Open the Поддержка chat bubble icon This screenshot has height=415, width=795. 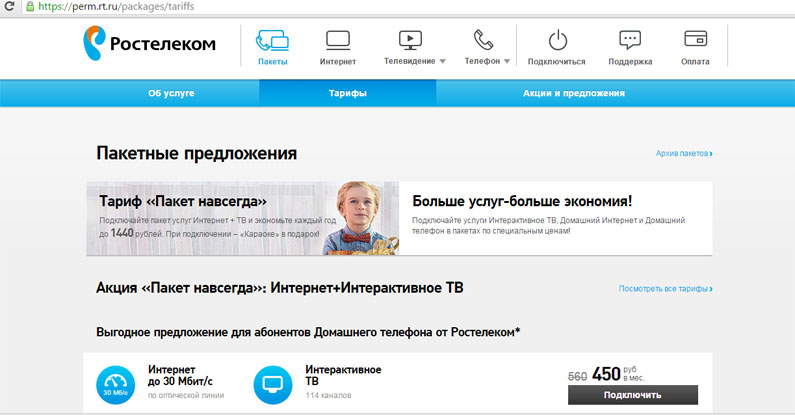click(630, 41)
